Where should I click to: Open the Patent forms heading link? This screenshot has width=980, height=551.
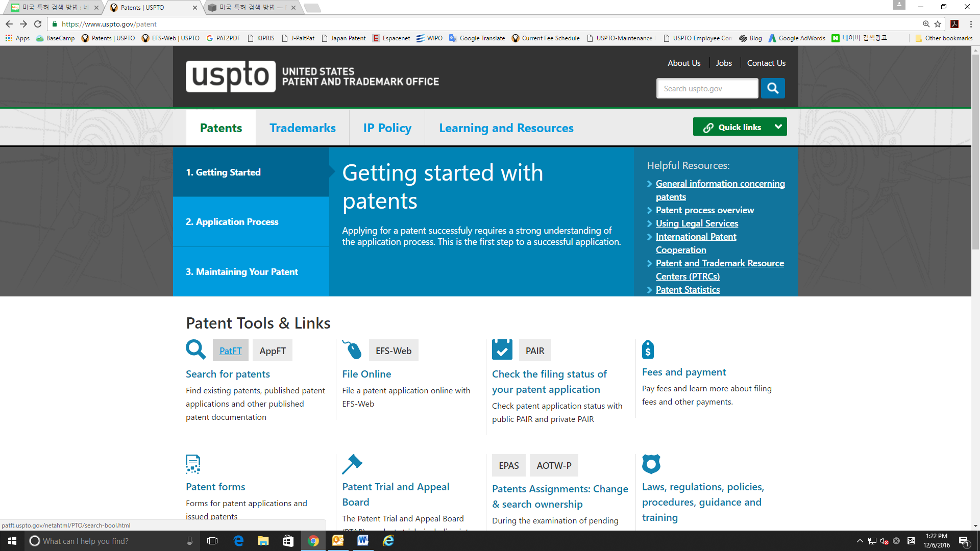pos(215,487)
